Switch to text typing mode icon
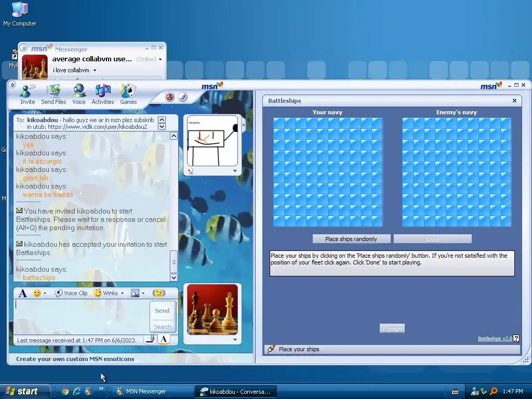This screenshot has height=399, width=532. [164, 339]
